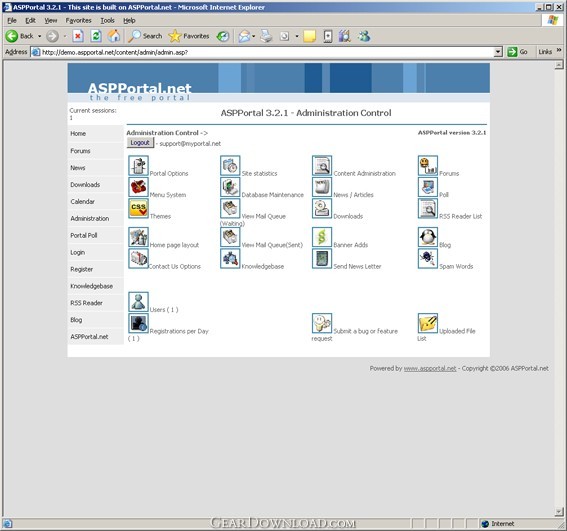Open the Tools menu
Viewport: 567px width, 531px height.
(x=107, y=21)
